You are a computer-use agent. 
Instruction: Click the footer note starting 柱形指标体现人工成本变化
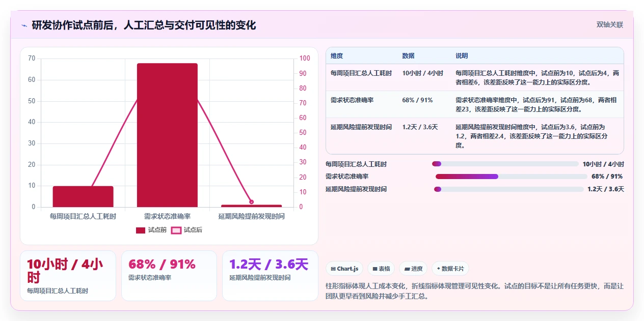[x=474, y=291]
